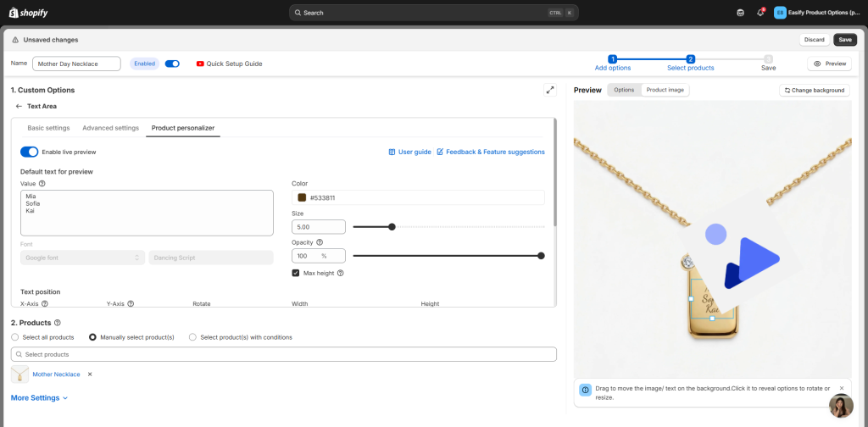
Task: Toggle the Enabled switch off
Action: [172, 64]
